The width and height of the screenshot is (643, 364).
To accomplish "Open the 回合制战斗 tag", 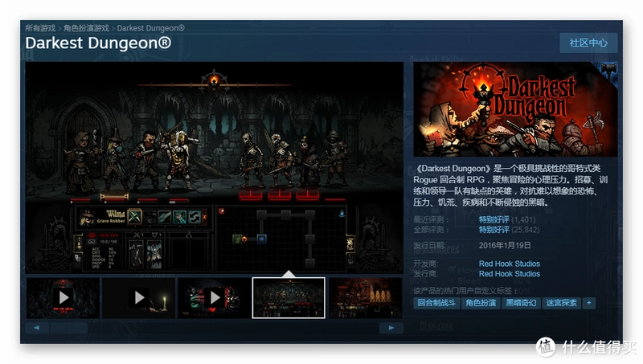I will [x=436, y=303].
